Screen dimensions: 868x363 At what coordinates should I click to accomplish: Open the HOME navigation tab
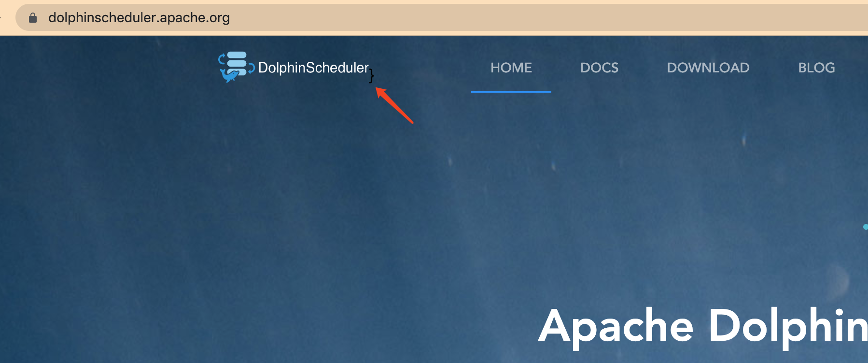tap(511, 68)
